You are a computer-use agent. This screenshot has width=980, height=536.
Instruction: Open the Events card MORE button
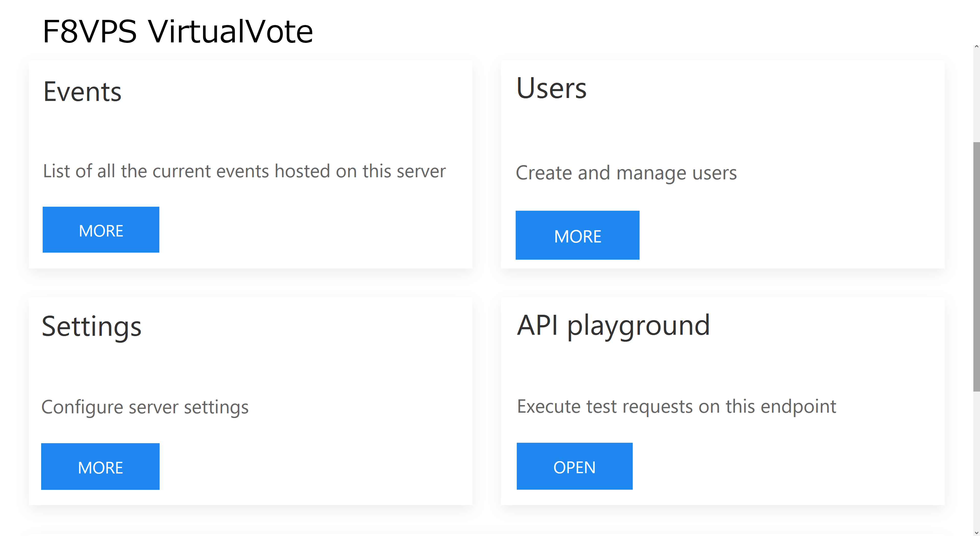point(101,230)
